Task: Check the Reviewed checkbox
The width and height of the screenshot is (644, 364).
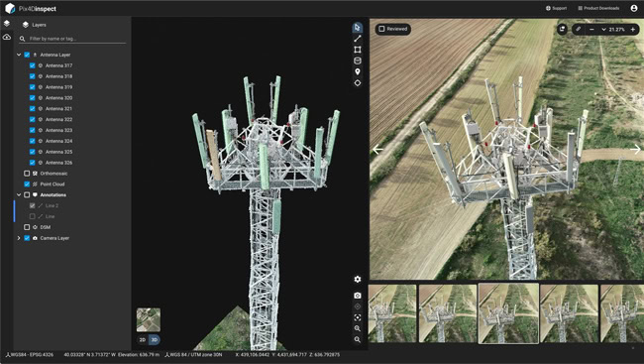Action: (x=382, y=29)
